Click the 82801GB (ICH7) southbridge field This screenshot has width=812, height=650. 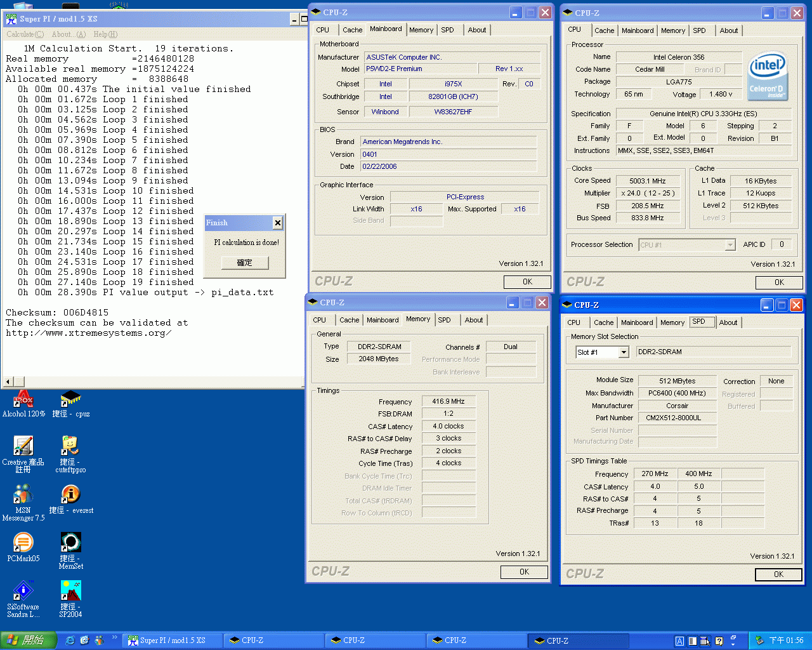point(453,96)
